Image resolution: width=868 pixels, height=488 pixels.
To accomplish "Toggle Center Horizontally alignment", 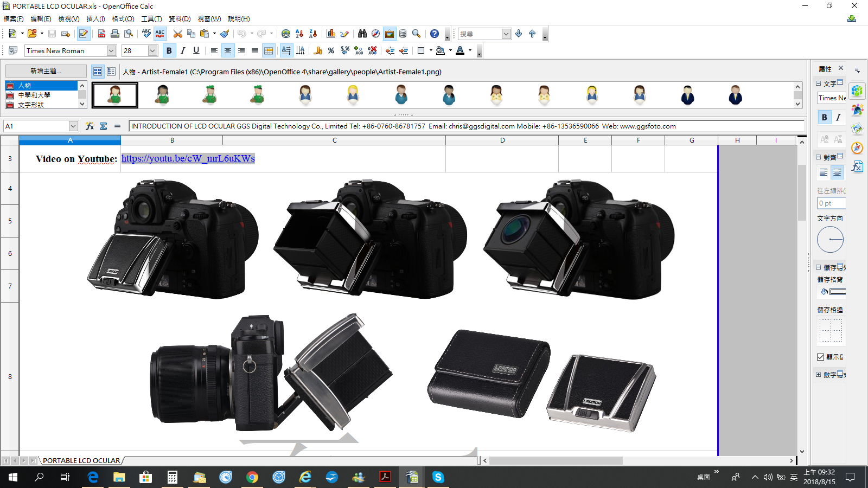I will pos(228,50).
